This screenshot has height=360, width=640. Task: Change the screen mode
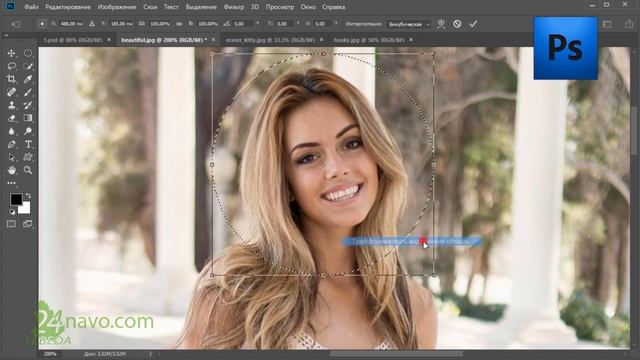(28, 224)
